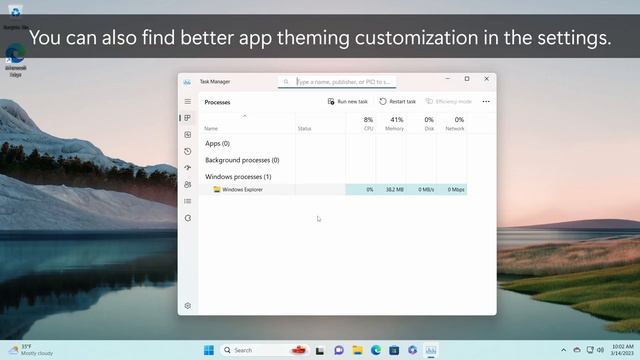Sort by the Network column header

tap(455, 124)
